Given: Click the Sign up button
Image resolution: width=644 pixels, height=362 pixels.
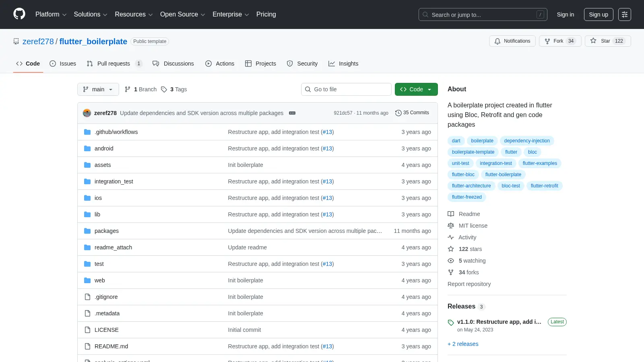Looking at the screenshot, I should click(x=599, y=14).
